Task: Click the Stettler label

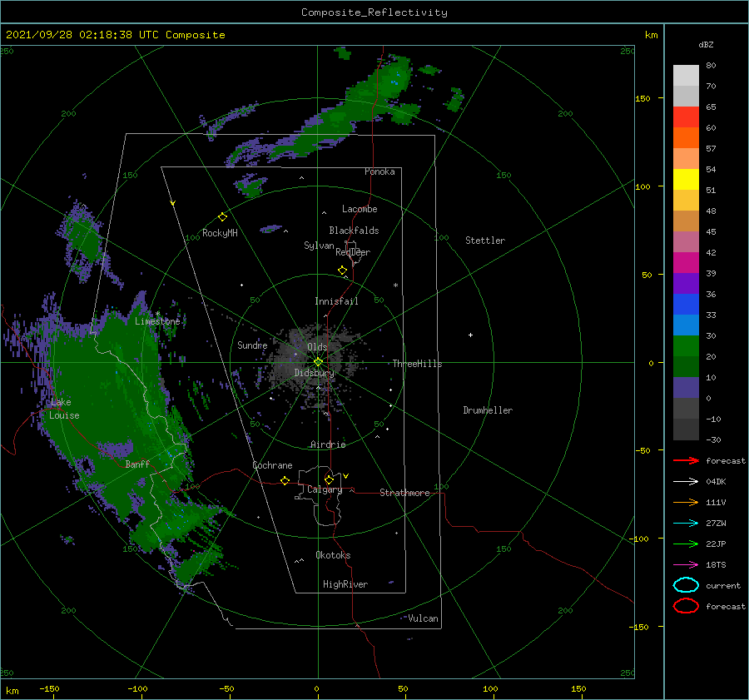Action: [x=485, y=241]
